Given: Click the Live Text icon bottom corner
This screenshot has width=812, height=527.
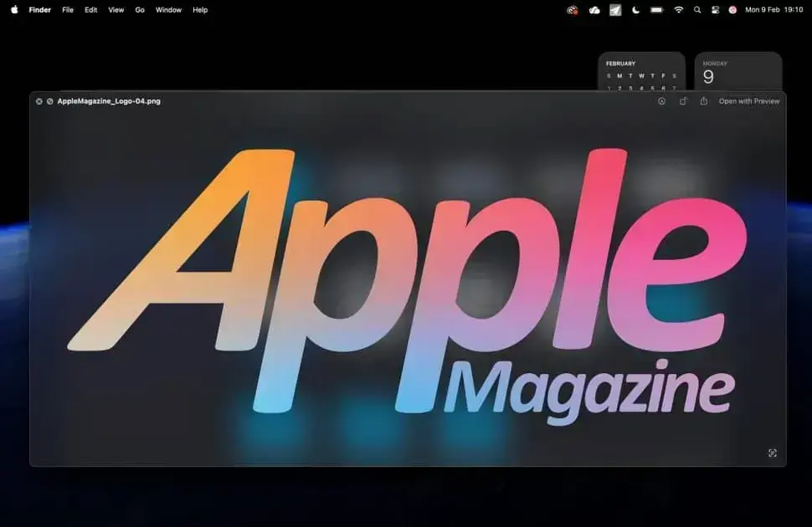Looking at the screenshot, I should [x=772, y=453].
